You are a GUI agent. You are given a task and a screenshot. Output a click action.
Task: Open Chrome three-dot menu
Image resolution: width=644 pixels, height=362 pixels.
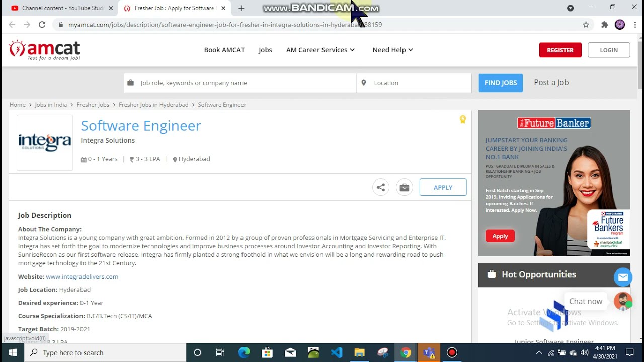[x=635, y=24]
